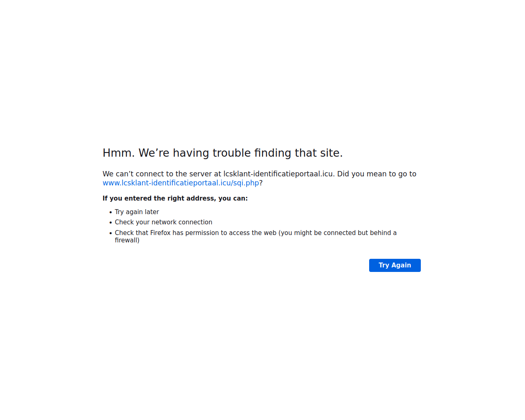Click the word 'Hmm.' in the heading
Screen dimensions: 525x420
click(x=119, y=153)
